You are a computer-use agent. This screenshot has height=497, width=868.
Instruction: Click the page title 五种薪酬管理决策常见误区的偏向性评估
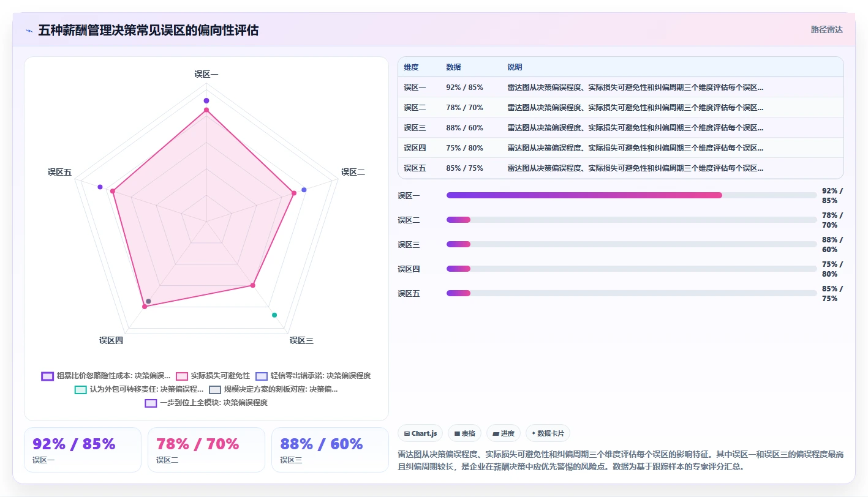click(x=148, y=30)
